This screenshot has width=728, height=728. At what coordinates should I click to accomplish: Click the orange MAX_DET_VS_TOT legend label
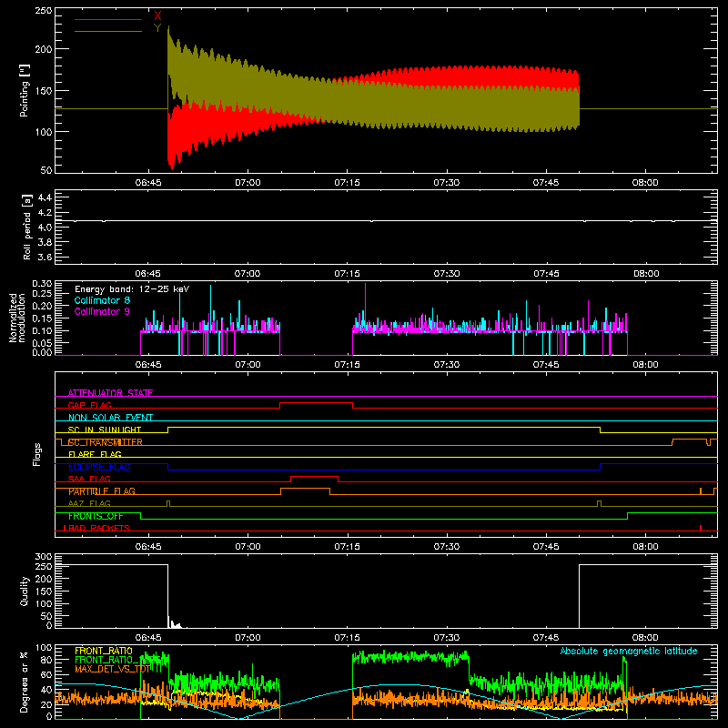[112, 670]
